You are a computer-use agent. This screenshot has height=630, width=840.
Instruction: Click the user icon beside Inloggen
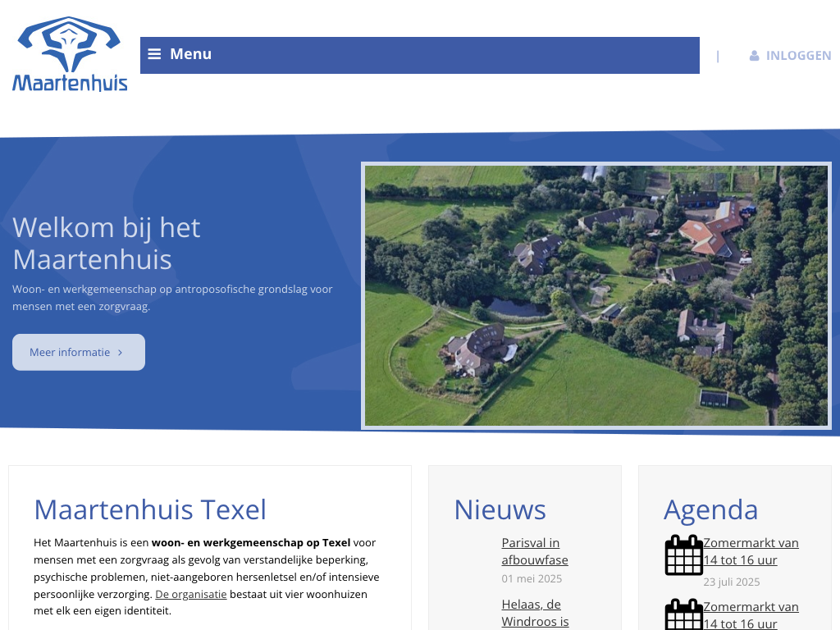(x=754, y=56)
